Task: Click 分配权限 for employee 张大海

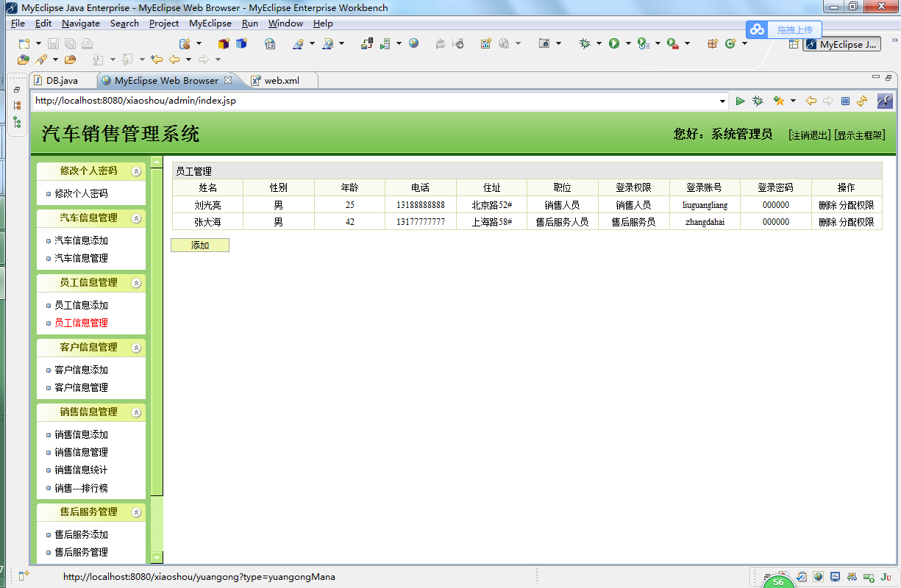Action: coord(857,222)
